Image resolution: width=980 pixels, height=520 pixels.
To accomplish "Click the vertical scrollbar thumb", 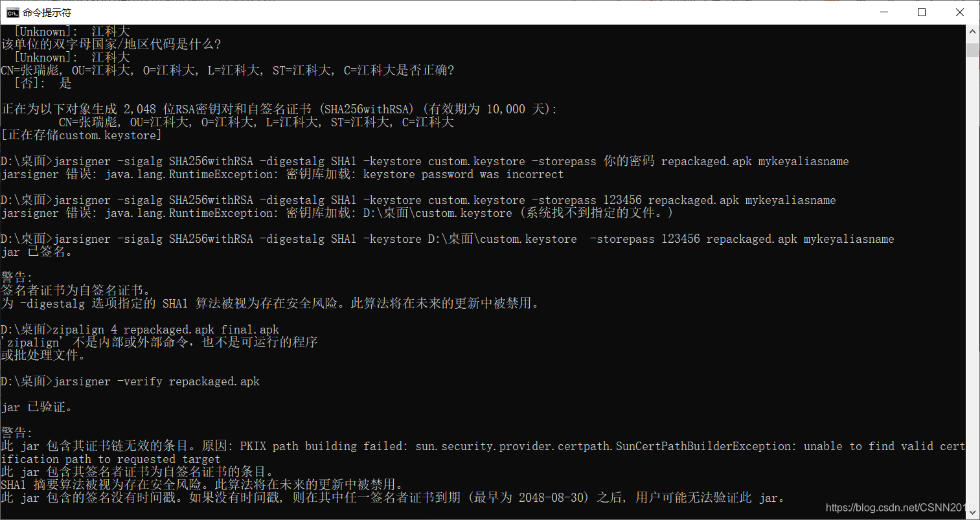I will (973, 50).
